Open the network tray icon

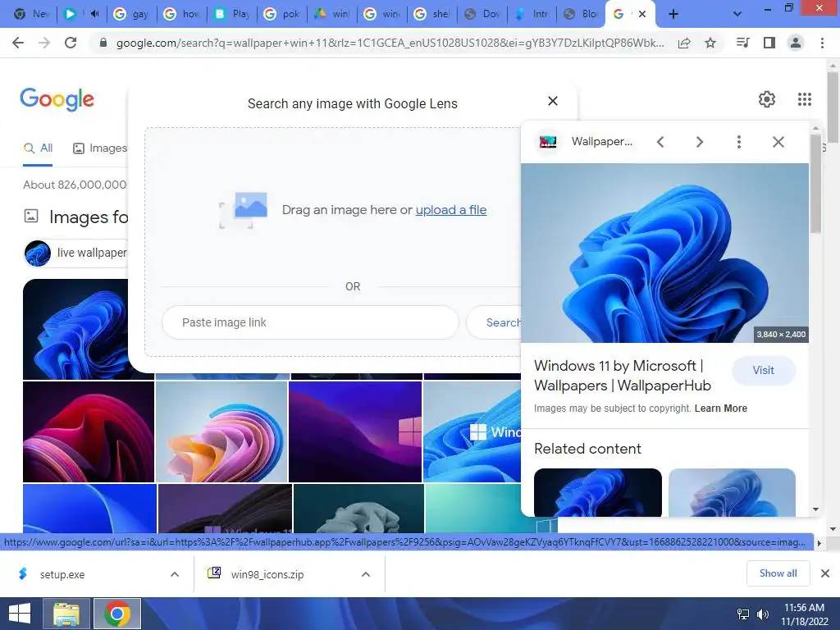tap(743, 614)
